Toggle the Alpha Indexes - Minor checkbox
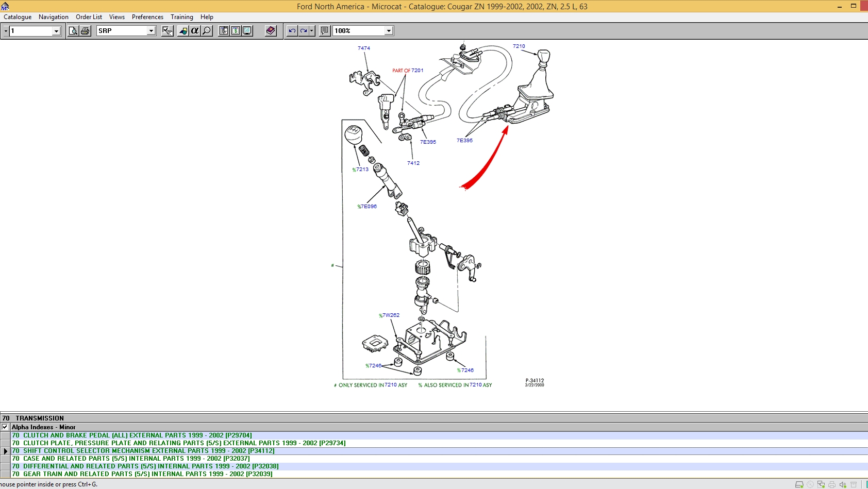 point(5,427)
